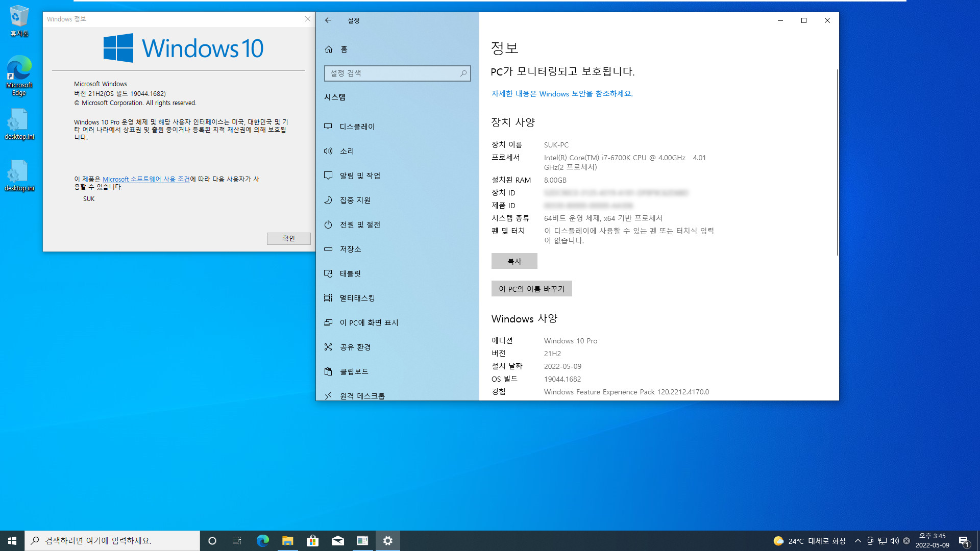The width and height of the screenshot is (980, 551).
Task: Focus the settings search (설정 검색) field
Action: pyautogui.click(x=397, y=73)
